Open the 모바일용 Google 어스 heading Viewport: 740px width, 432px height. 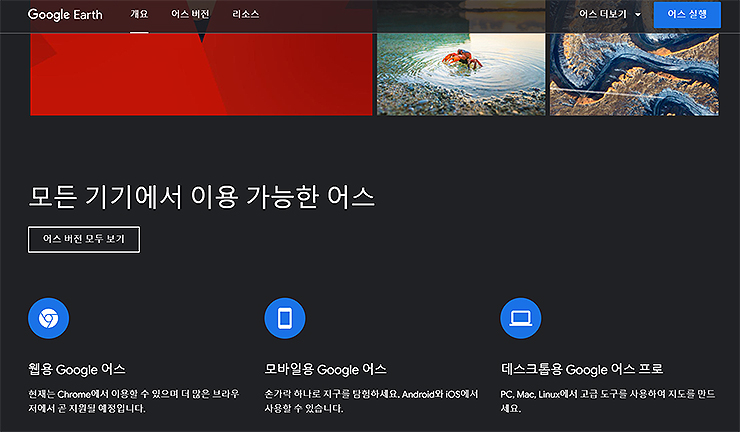tap(325, 369)
